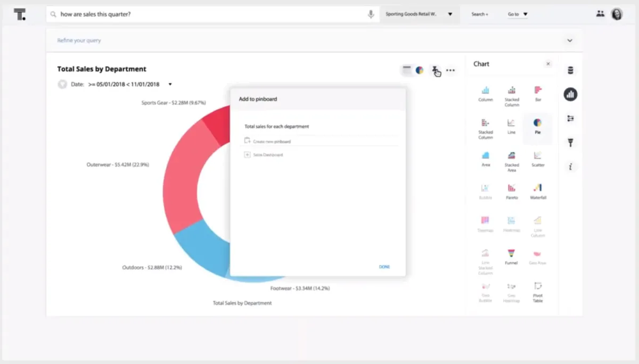Click the 'Outdoors - $2.88M (12.2%)' label
The width and height of the screenshot is (639, 364).
pos(152,267)
